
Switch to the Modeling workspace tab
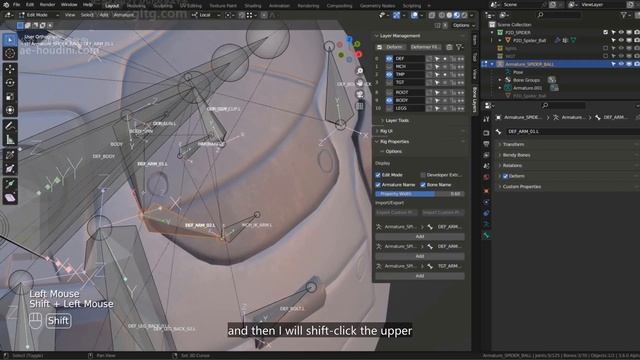(x=136, y=6)
